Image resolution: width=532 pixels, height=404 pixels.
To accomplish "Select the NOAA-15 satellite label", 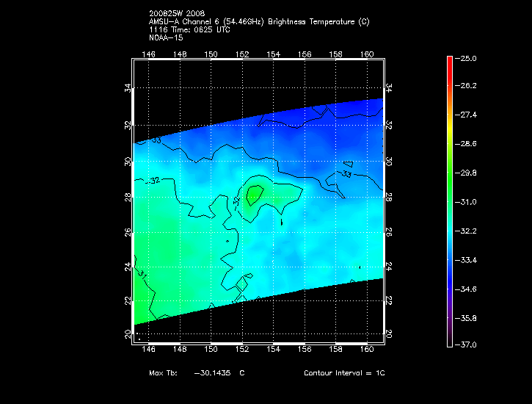I will pos(166,37).
